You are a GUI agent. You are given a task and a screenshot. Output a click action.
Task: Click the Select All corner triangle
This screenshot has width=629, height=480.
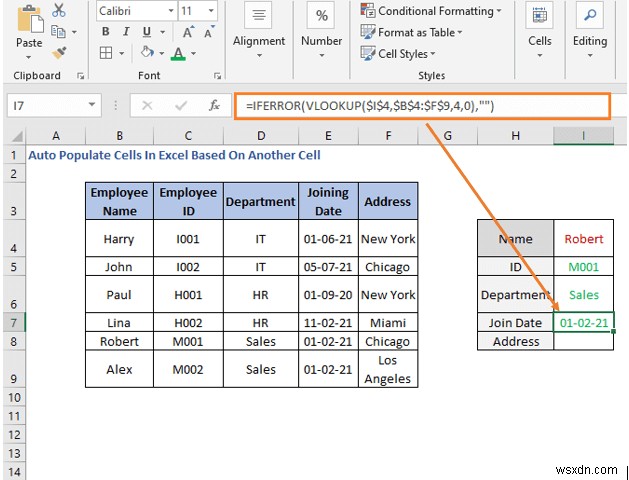tap(16, 136)
